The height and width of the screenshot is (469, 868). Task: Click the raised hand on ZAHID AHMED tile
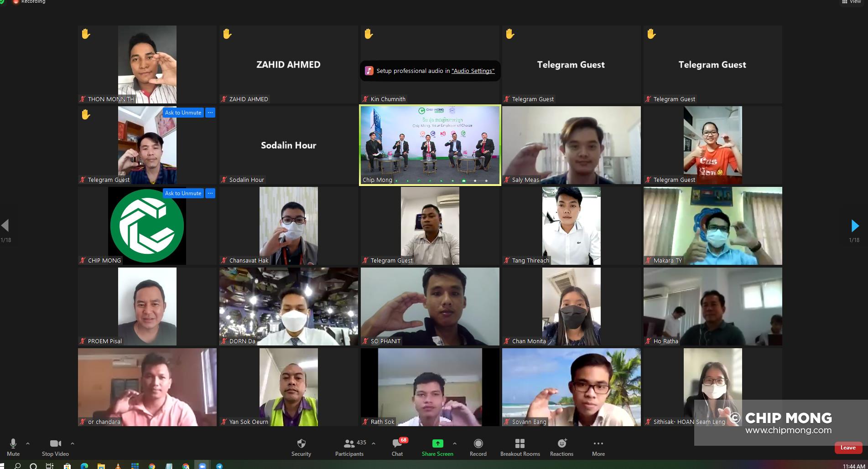(x=227, y=34)
